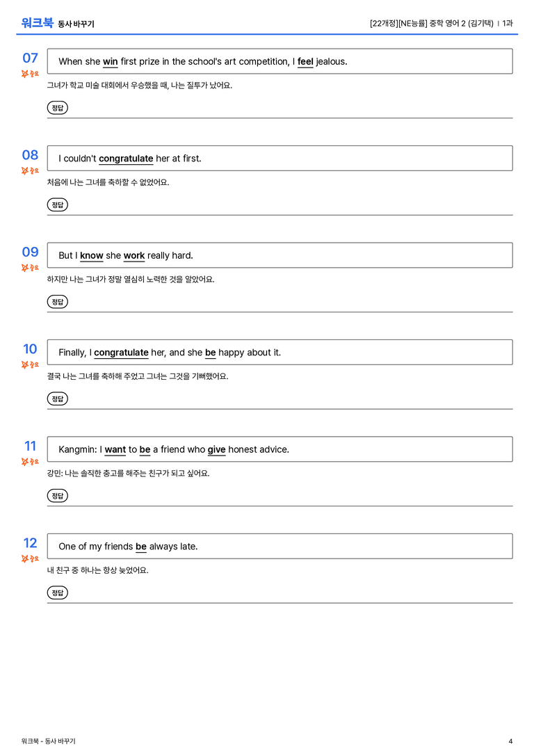Click underlined 'congratulate' in sentence 08
Viewport: 534px width, 756px height.
pyautogui.click(x=126, y=159)
